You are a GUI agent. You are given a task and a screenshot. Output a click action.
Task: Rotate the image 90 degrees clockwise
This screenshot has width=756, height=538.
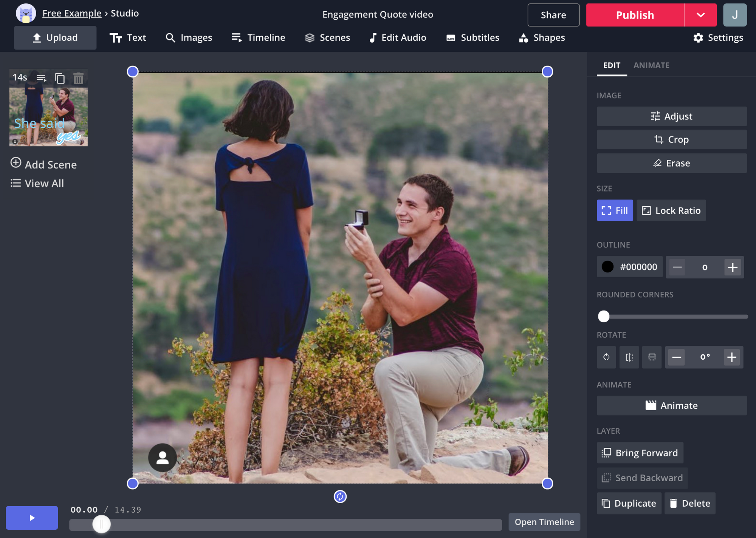(606, 357)
